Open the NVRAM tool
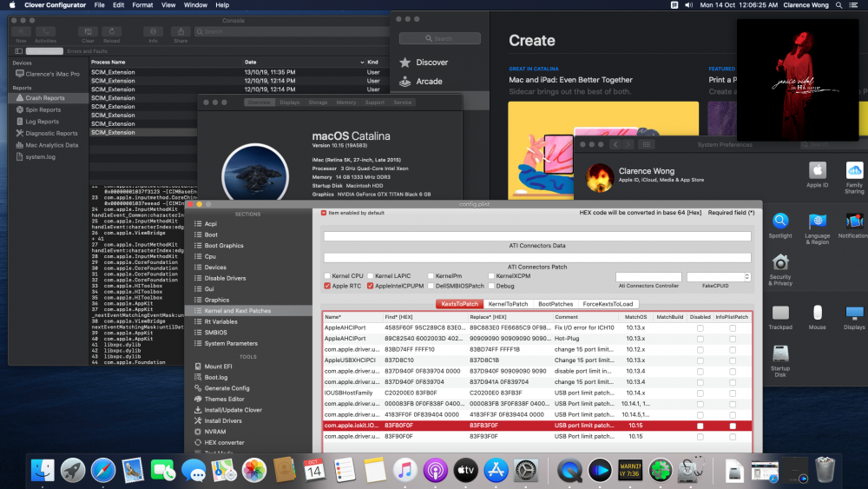Viewport: 868px width, 489px height. pyautogui.click(x=214, y=432)
